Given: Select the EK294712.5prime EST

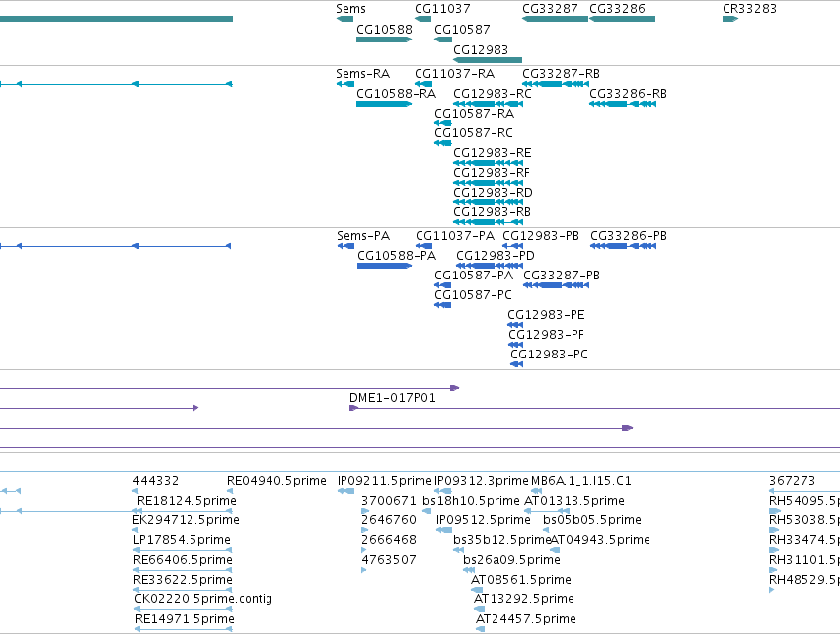Looking at the screenshot, I should (x=135, y=530).
